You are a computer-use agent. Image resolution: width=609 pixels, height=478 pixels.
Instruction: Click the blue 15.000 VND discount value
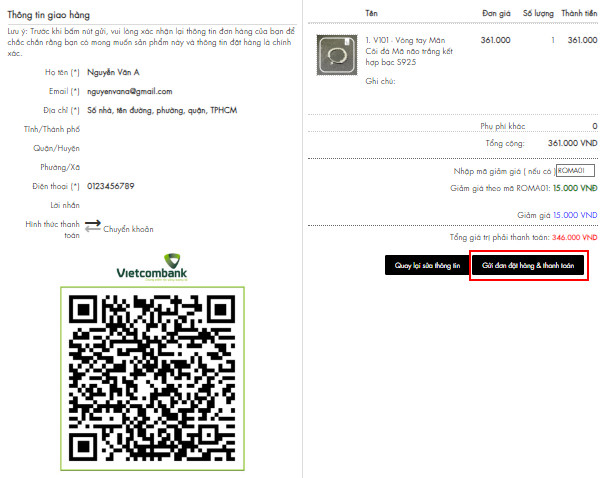574,214
